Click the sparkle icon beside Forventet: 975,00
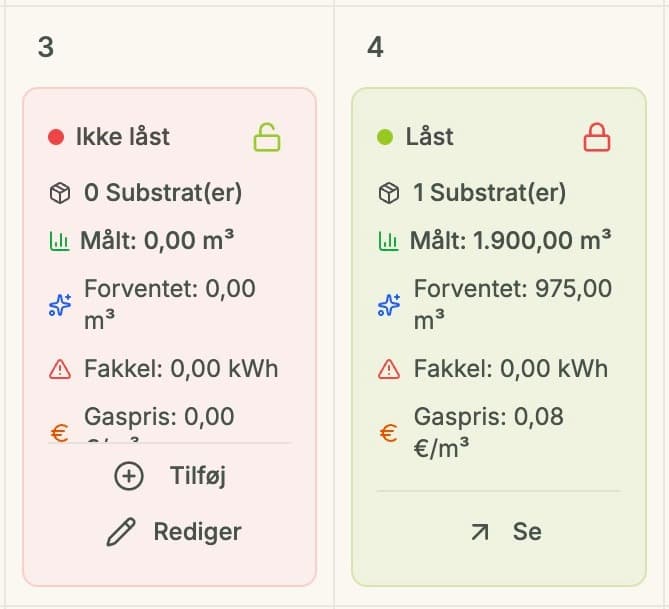This screenshot has height=609, width=669. pos(389,305)
